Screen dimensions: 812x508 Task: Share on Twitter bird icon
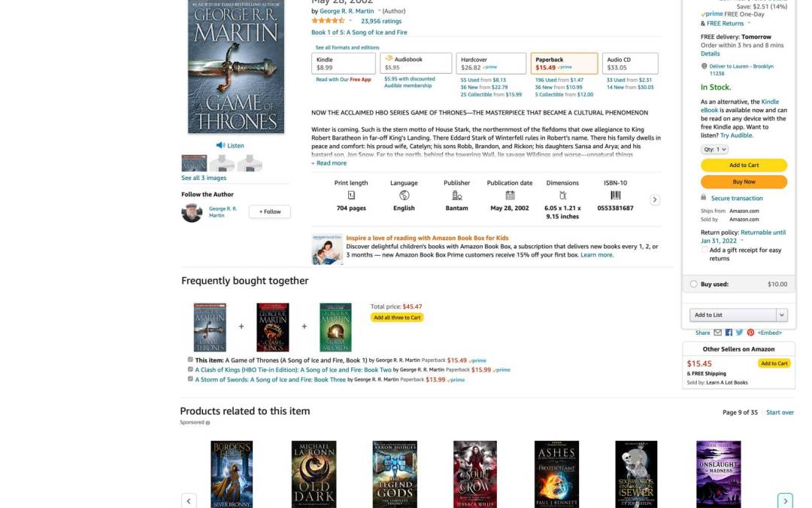point(739,333)
